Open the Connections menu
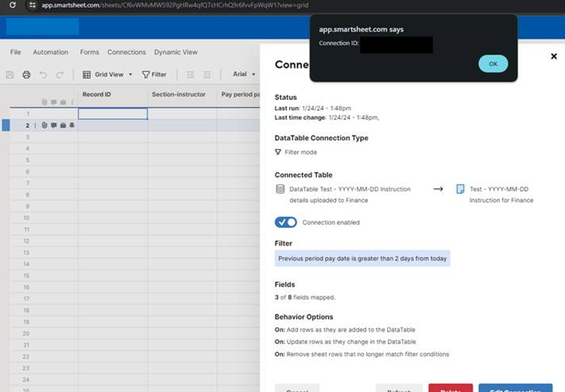Viewport: 565px width, 392px height. point(126,52)
